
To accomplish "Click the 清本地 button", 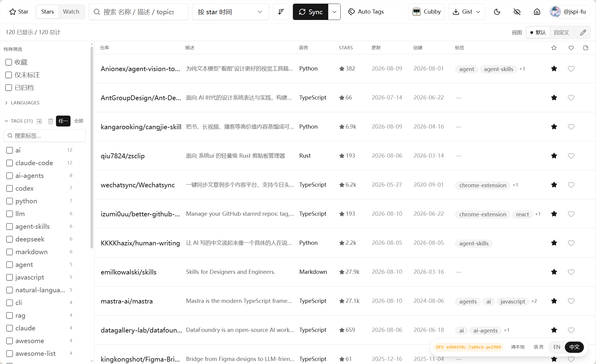I will 518,347.
